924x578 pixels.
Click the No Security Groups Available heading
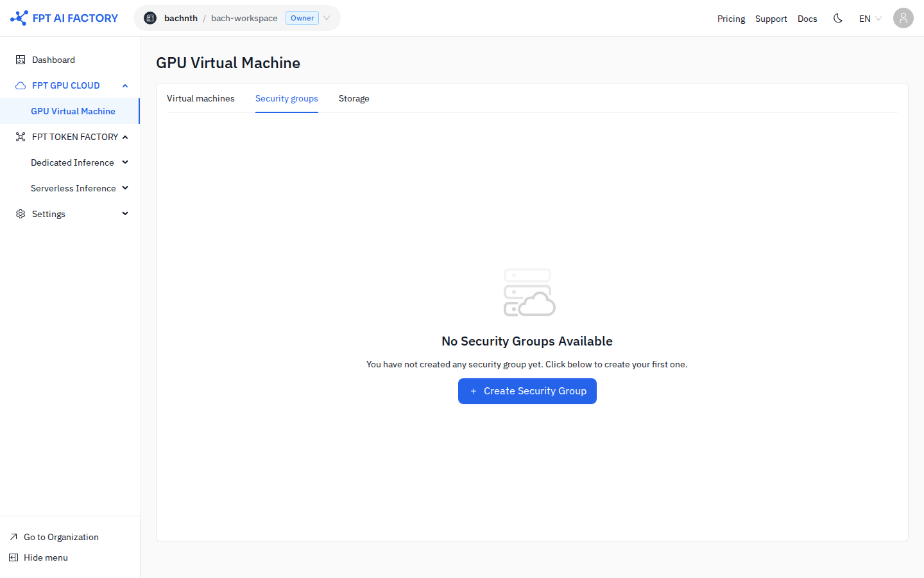pos(527,341)
